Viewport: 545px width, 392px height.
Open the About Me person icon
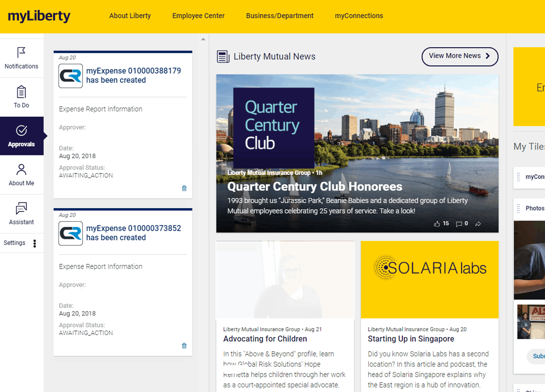click(21, 170)
